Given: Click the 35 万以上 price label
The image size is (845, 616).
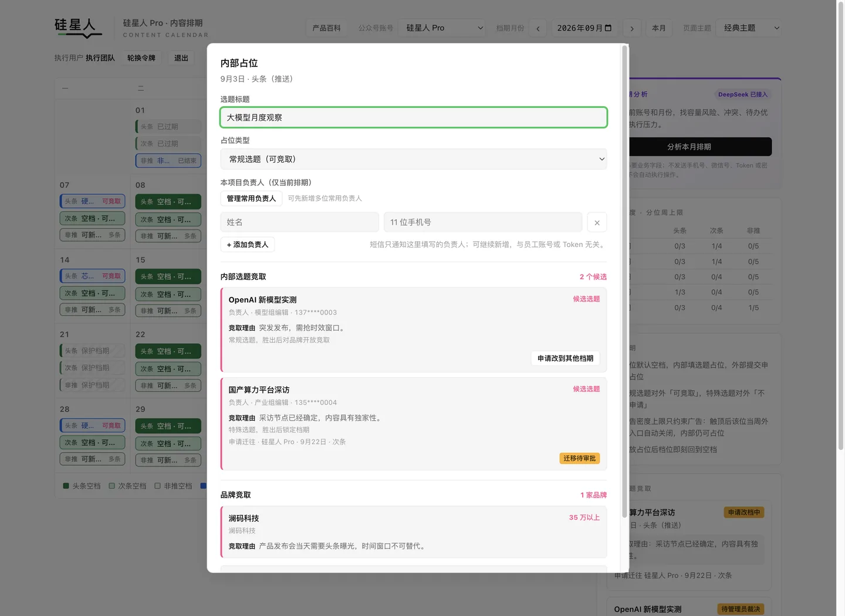Looking at the screenshot, I should tap(584, 517).
